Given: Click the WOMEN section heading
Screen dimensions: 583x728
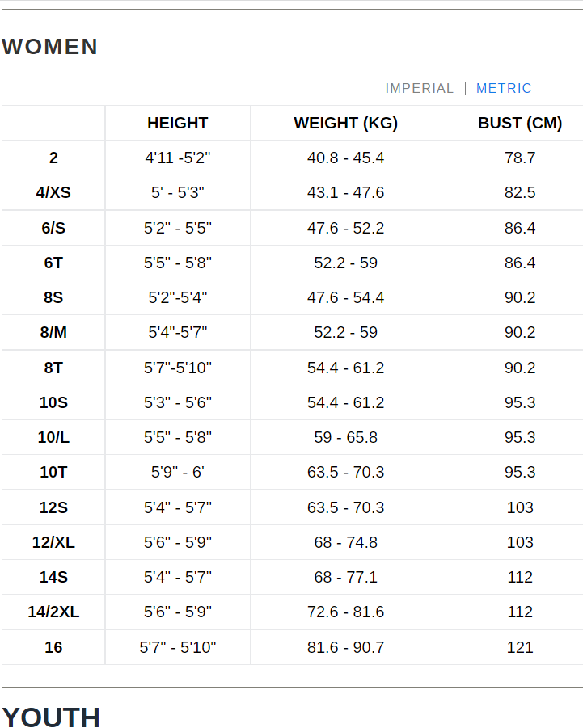Looking at the screenshot, I should [x=50, y=47].
